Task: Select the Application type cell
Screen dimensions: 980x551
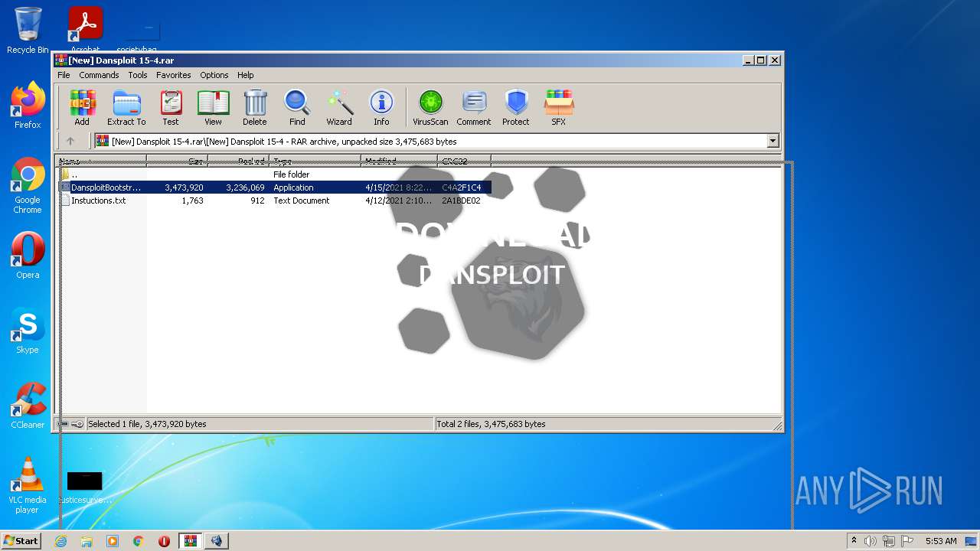Action: click(x=293, y=187)
